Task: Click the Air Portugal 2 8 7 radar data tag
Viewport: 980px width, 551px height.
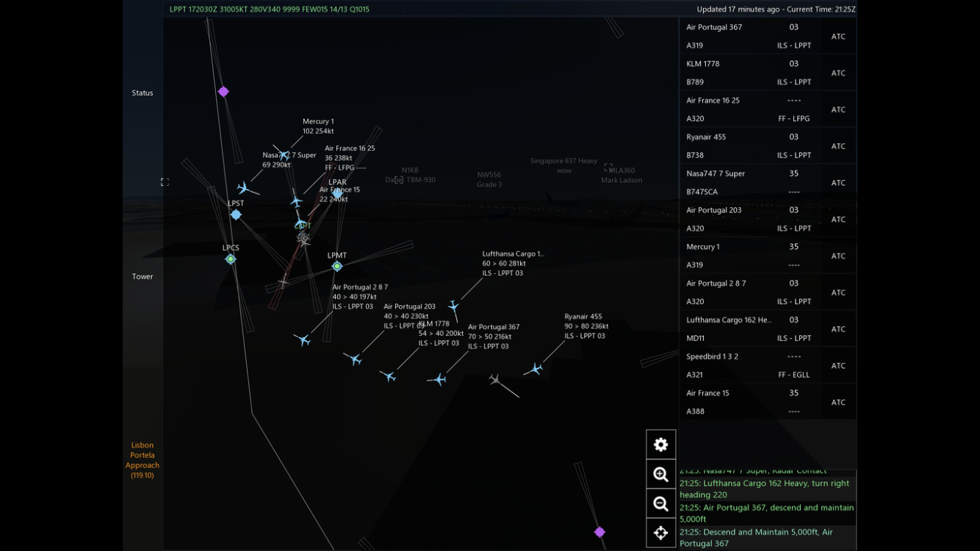Action: click(x=360, y=297)
